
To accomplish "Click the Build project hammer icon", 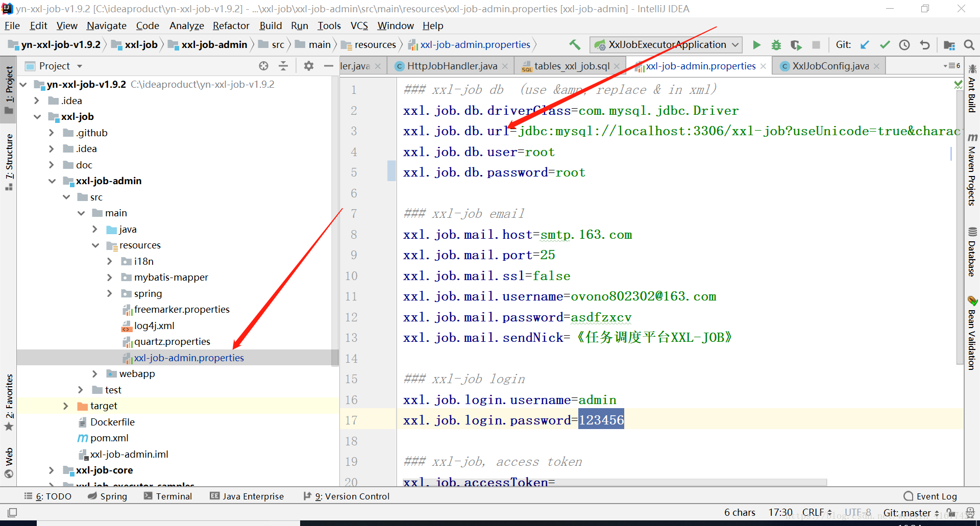I will pyautogui.click(x=575, y=45).
